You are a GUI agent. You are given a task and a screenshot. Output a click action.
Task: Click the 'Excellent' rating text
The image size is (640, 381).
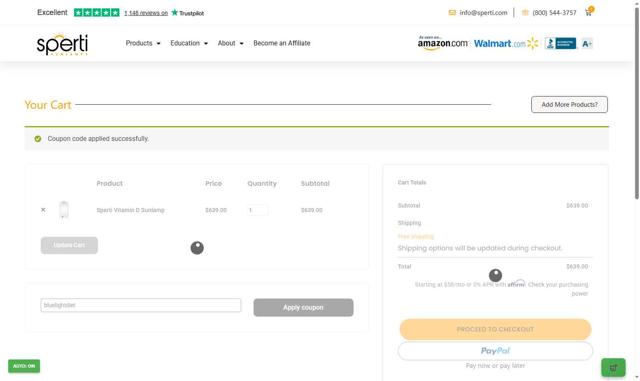52,12
